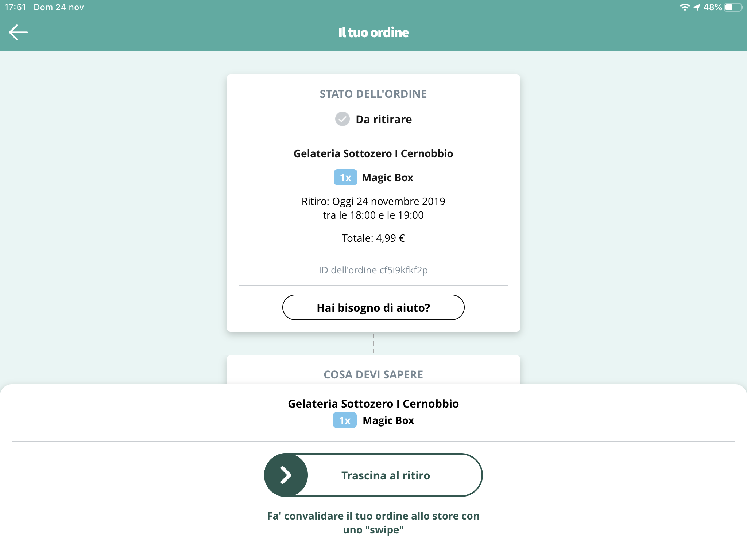Tap the Gelateria Sottozero name in the bottom sheet

point(373,404)
